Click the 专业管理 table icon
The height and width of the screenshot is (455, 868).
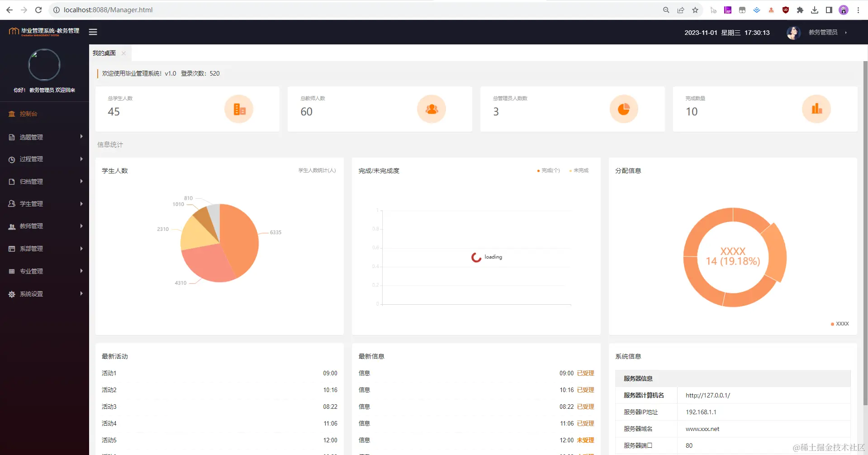(12, 271)
